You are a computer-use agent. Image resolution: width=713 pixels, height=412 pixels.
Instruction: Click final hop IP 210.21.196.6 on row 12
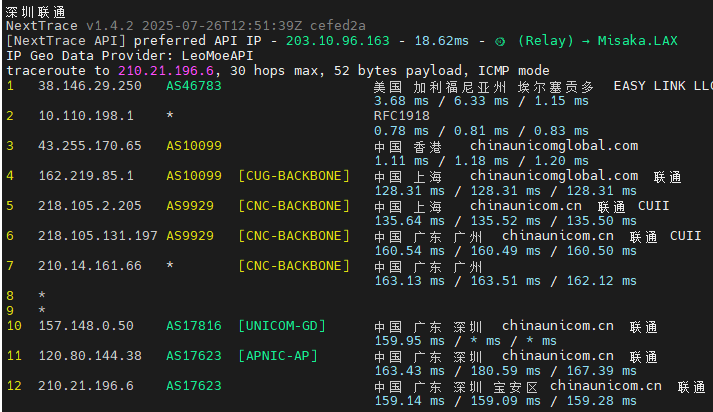[86, 386]
